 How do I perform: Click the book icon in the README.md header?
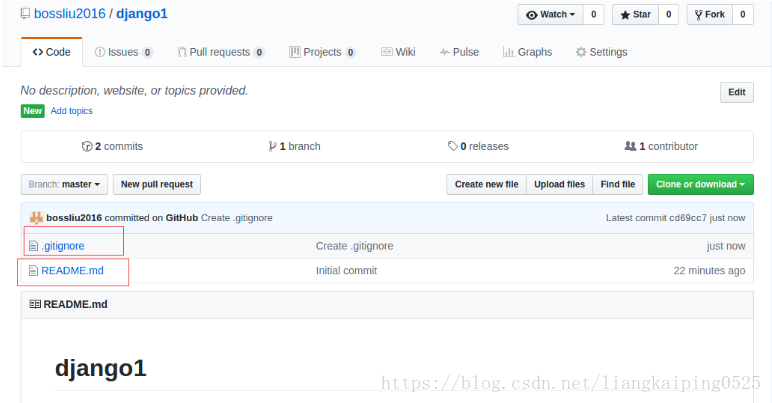(35, 305)
